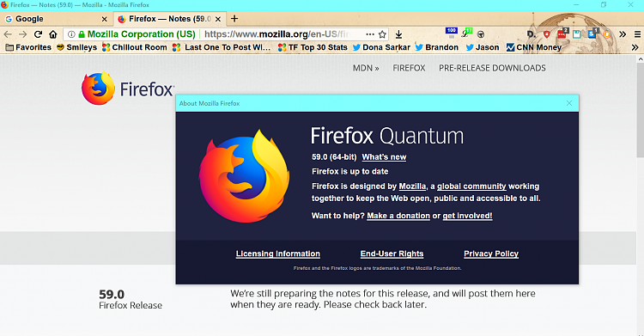Click the blue S extension with 1 badge
The height and width of the screenshot is (336, 644).
(x=592, y=34)
